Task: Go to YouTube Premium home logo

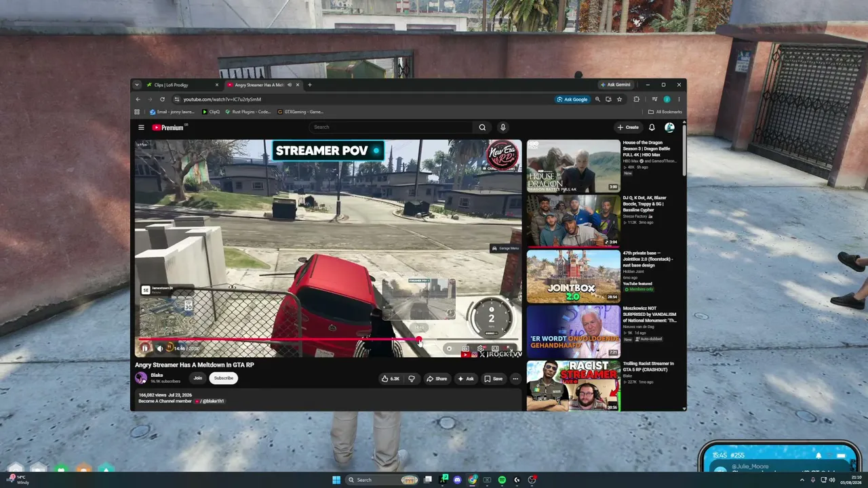Action: (167, 127)
